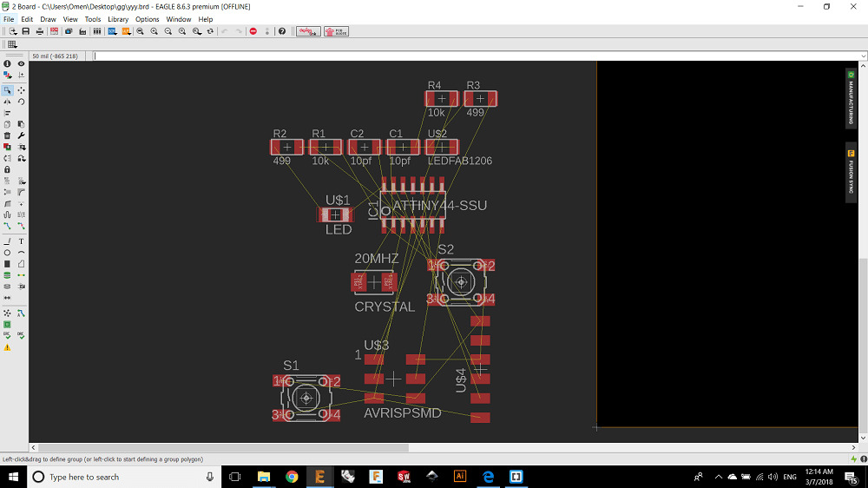Click the vertical scrollbar thumb
Image resolution: width=868 pixels, height=488 pixels.
[863, 346]
